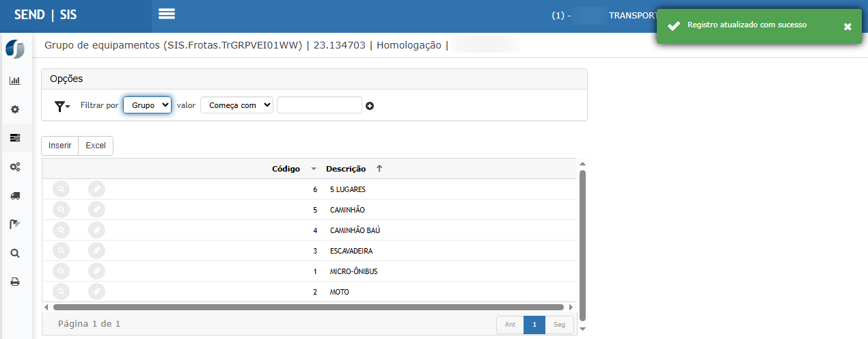Open the hamburger menu in the top bar
Viewport: 868px width, 339px height.
[x=167, y=14]
